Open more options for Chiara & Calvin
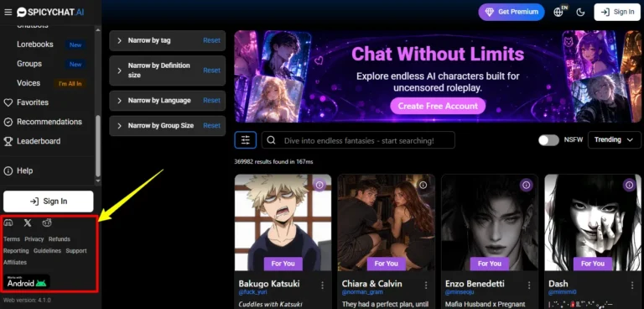Image resolution: width=644 pixels, height=309 pixels. pos(426,285)
